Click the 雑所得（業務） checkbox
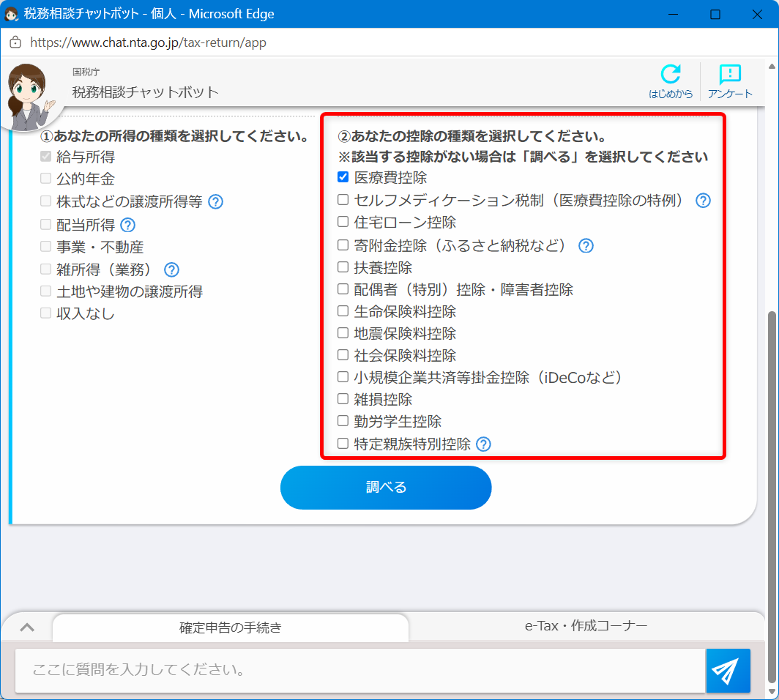 pos(45,269)
